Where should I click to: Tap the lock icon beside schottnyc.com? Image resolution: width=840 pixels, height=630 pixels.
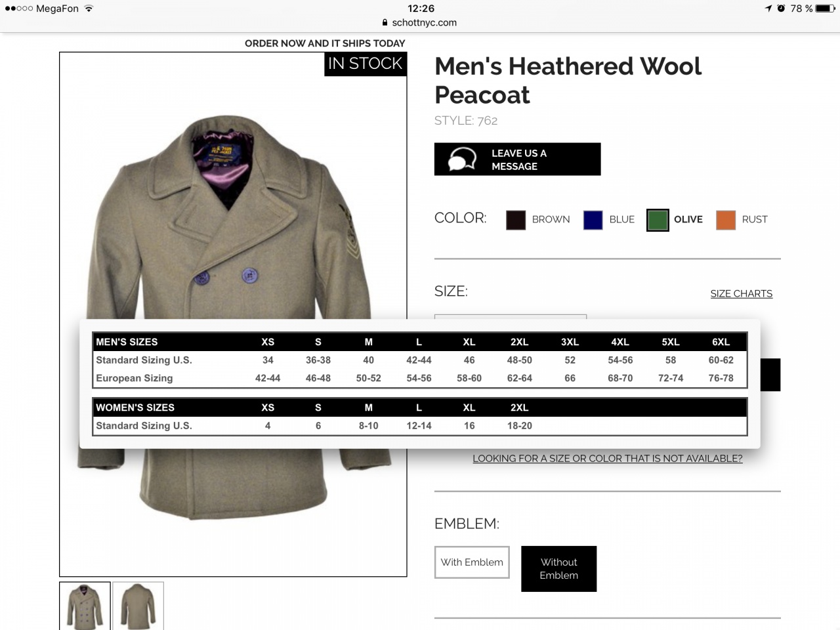tap(385, 22)
